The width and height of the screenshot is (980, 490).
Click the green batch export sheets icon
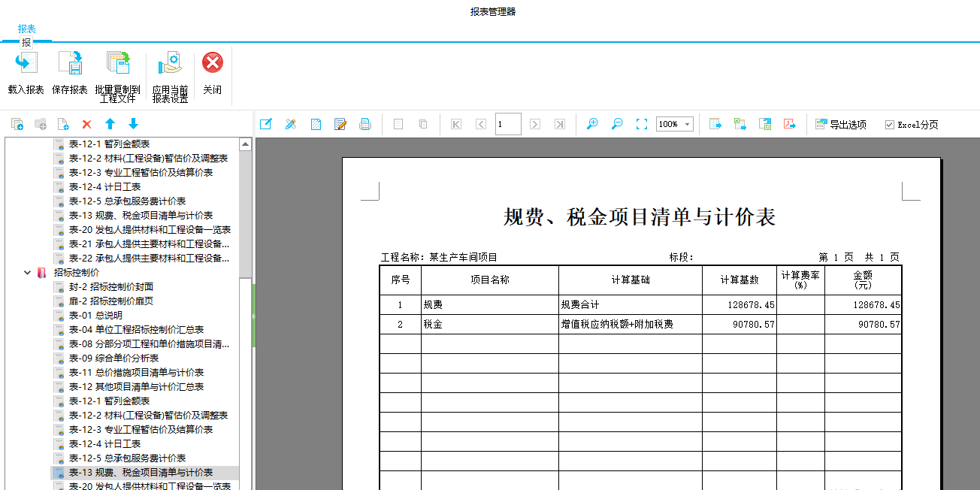pyautogui.click(x=740, y=124)
